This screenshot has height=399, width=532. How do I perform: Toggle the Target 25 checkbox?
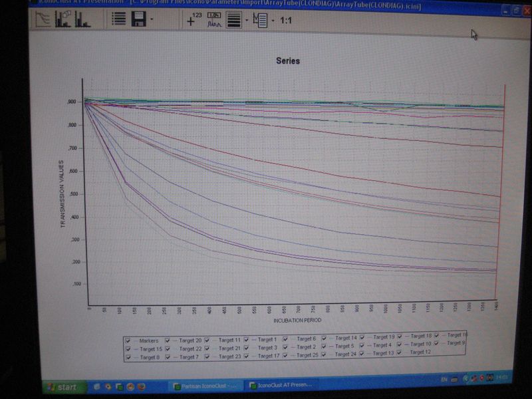point(285,355)
